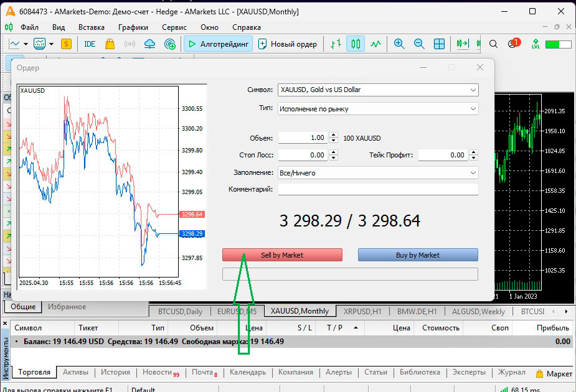
Task: Switch to BMW.DE,H1 chart tab
Action: [417, 312]
